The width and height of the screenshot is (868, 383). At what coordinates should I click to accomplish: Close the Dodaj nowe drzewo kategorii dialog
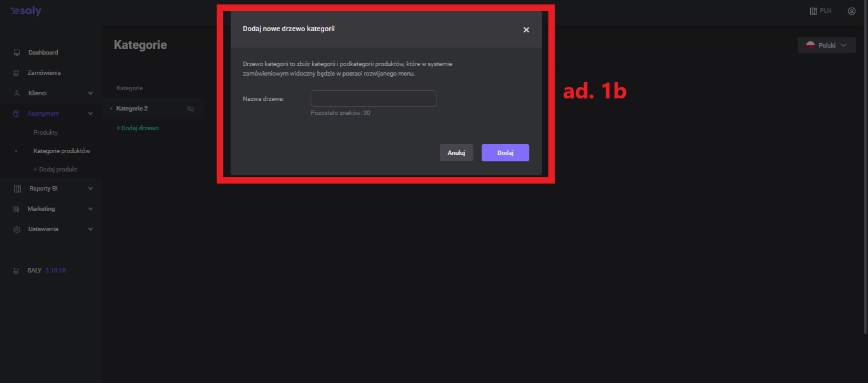526,30
